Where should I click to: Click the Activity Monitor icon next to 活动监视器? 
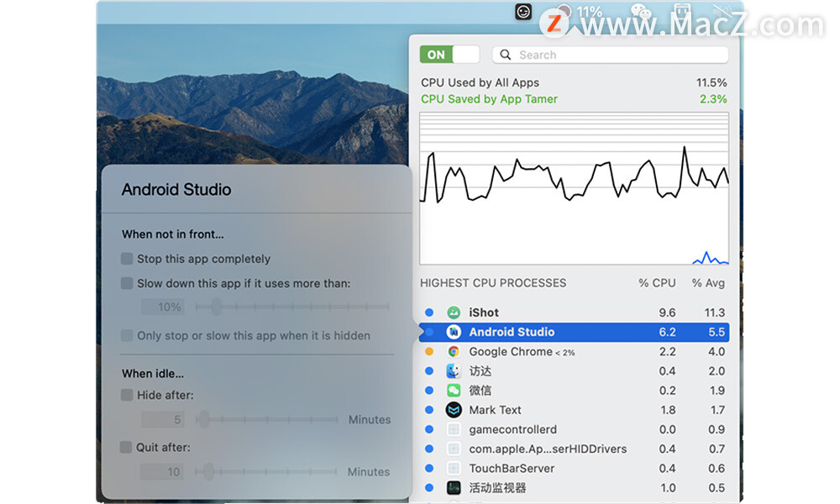coord(454,488)
